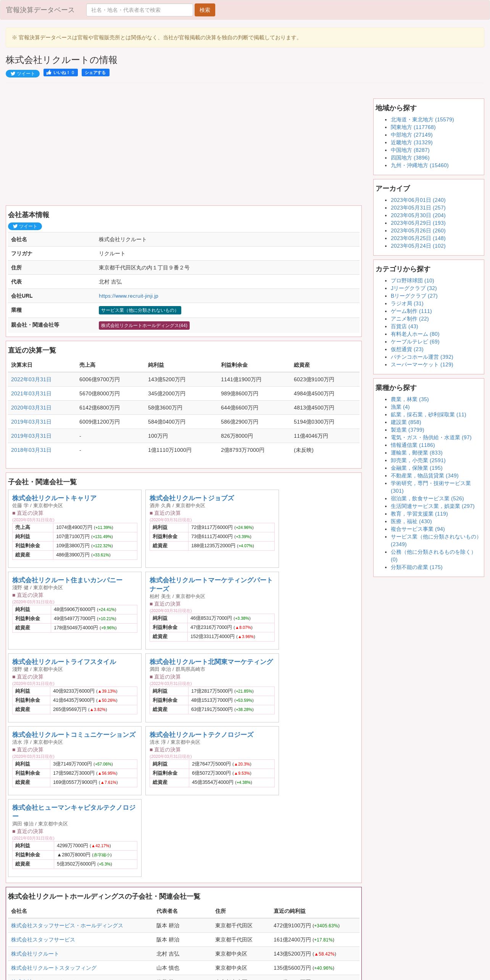Open 建設業 (858) industry link
This screenshot has height=980, width=490.
point(406,422)
